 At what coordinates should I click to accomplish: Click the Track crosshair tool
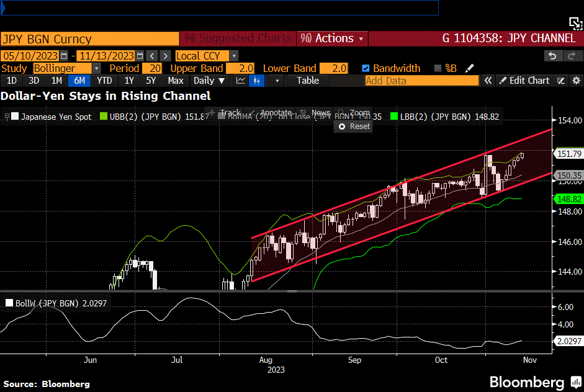(x=226, y=112)
